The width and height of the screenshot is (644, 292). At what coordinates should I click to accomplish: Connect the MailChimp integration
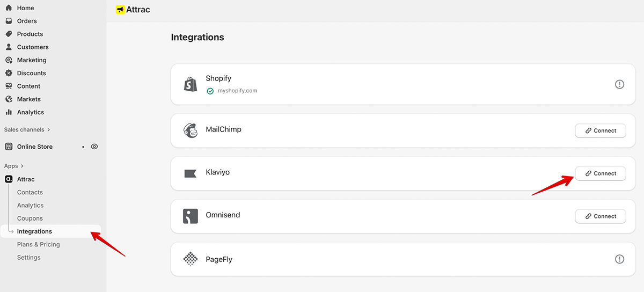600,130
